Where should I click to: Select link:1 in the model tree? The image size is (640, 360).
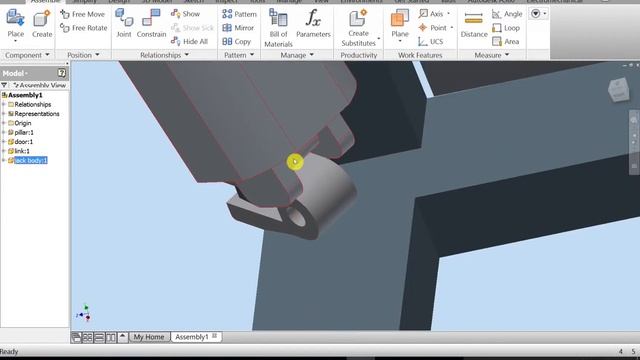[x=22, y=151]
